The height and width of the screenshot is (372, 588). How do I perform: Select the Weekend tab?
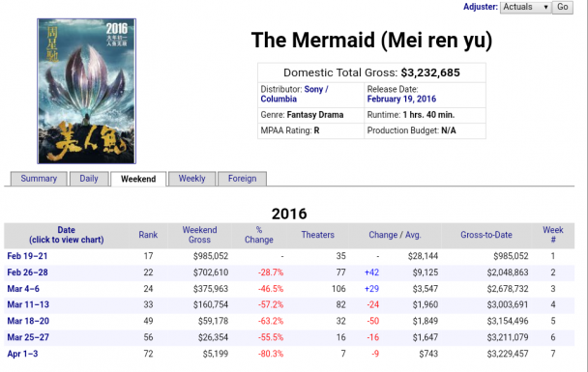point(138,179)
